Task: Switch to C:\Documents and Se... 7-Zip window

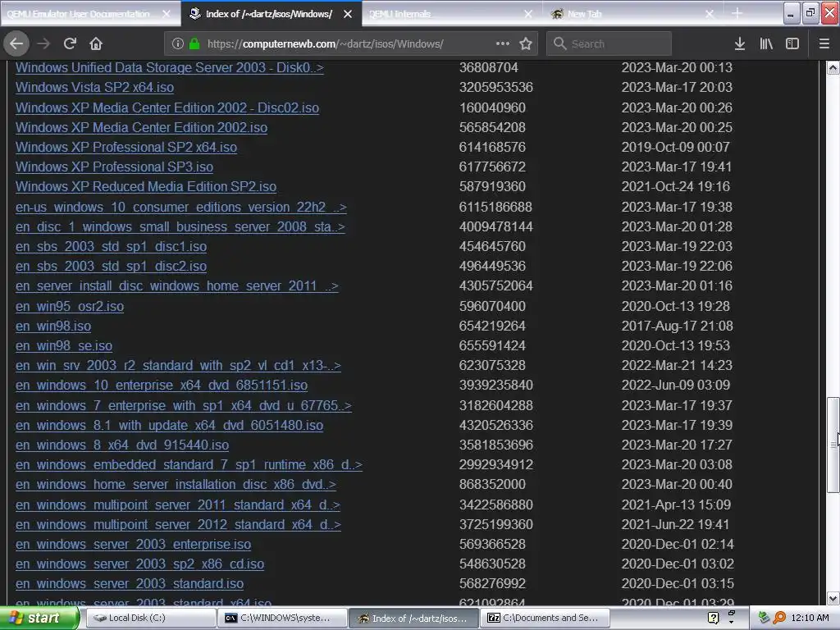Action: (x=546, y=619)
